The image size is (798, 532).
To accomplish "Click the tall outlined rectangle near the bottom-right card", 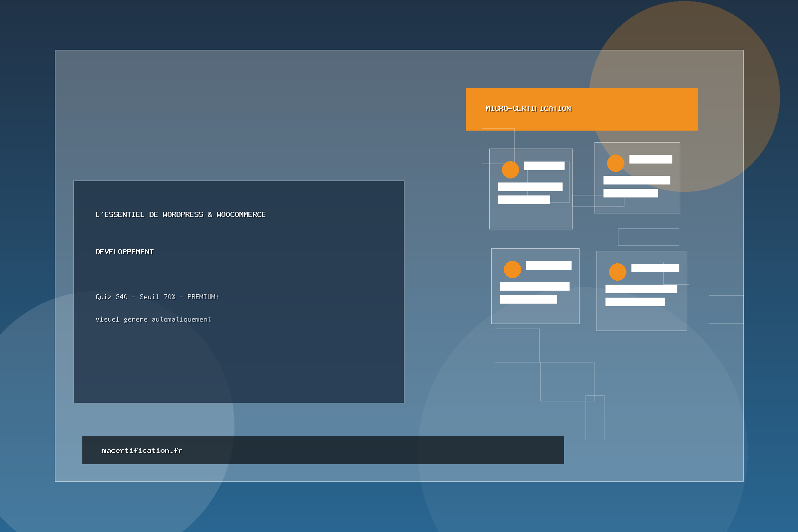I will point(594,418).
